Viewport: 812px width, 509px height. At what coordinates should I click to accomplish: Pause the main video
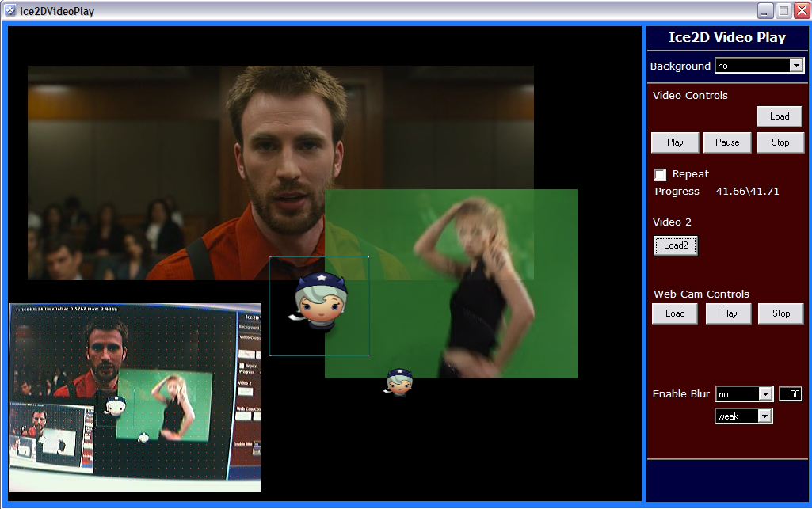click(x=727, y=142)
